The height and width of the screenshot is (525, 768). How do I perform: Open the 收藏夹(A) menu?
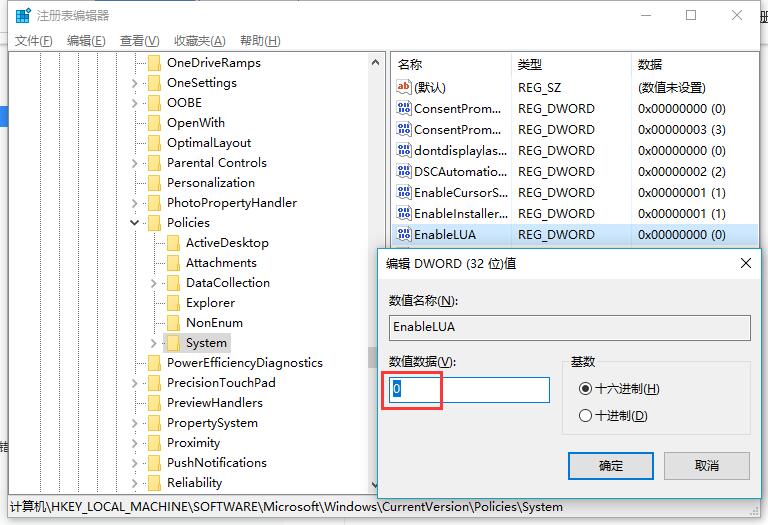pyautogui.click(x=200, y=41)
